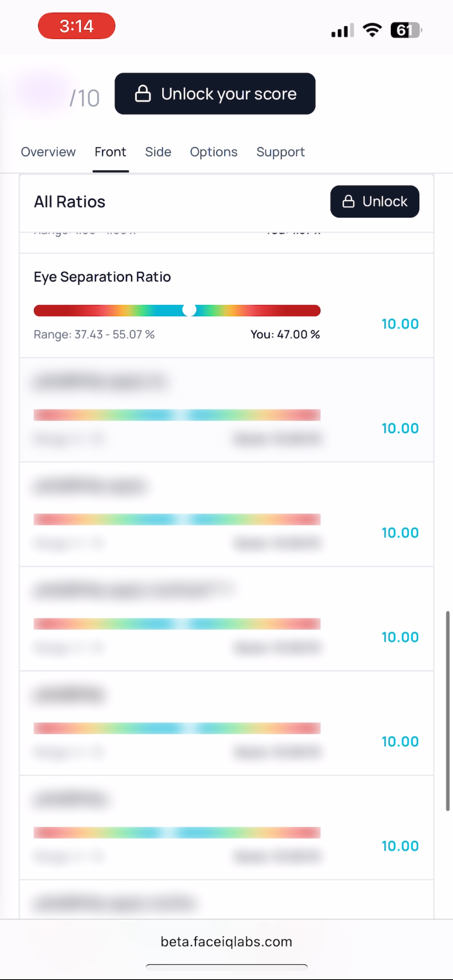Open the Overview tab
Screen dimensions: 453x980
point(48,152)
